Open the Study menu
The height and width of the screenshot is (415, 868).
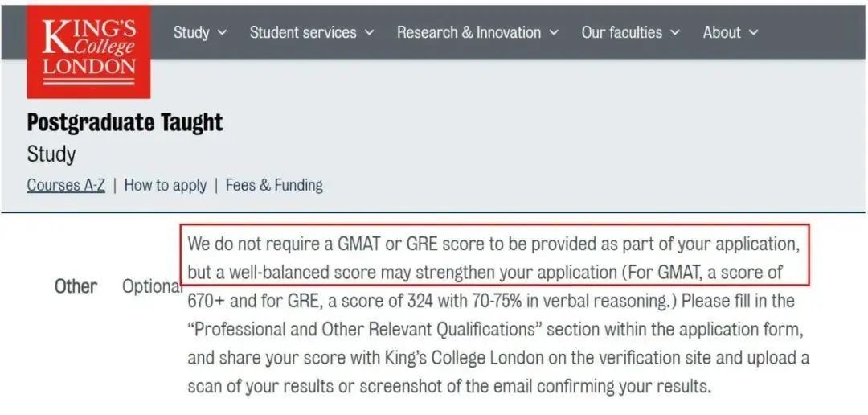coord(191,32)
